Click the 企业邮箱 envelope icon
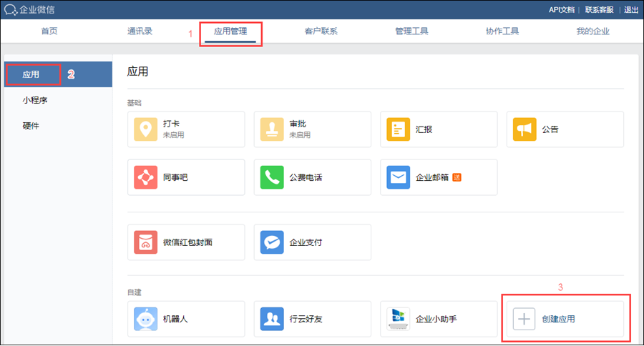 (399, 177)
